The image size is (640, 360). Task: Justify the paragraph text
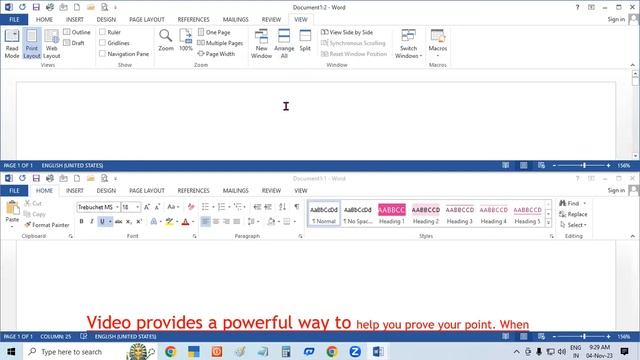point(237,222)
